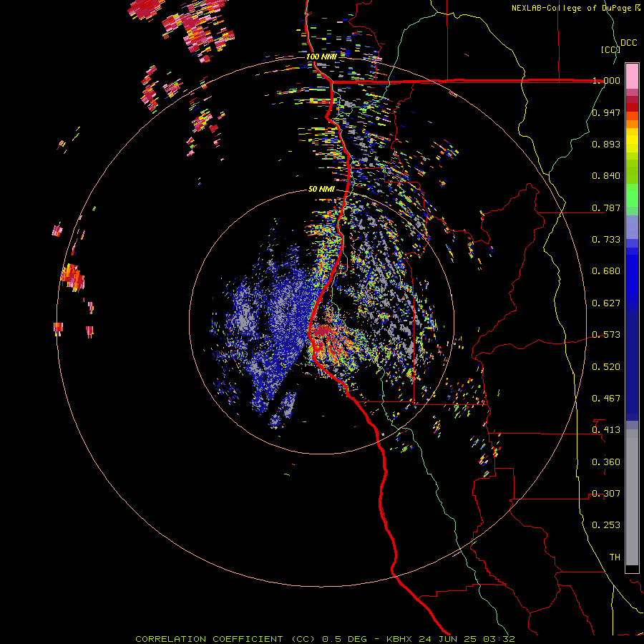Select the 0.787 legend value

point(606,208)
